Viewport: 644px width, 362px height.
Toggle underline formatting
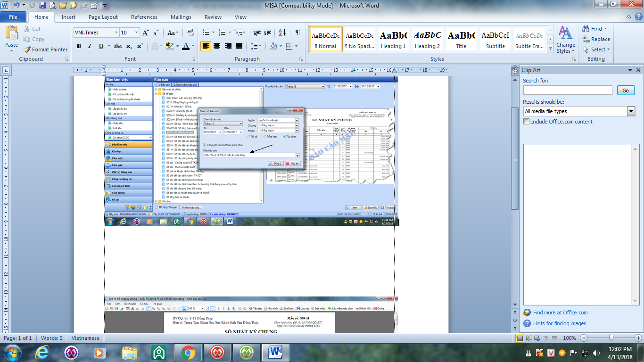coord(101,46)
